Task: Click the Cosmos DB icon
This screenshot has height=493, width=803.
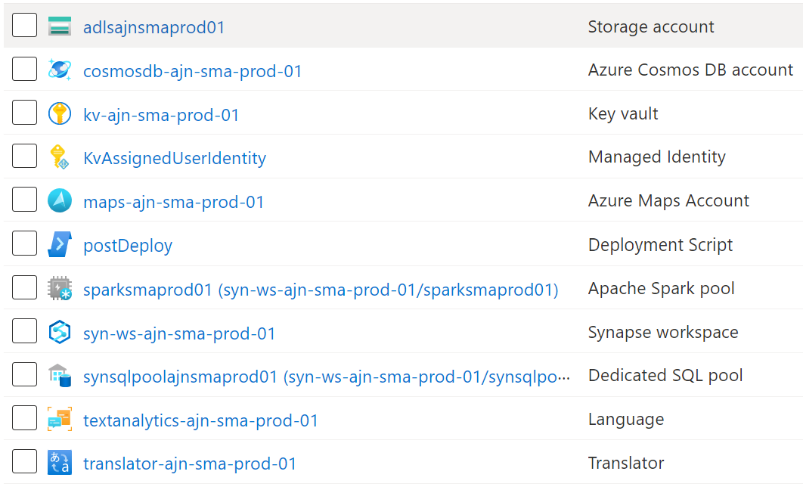Action: point(60,70)
